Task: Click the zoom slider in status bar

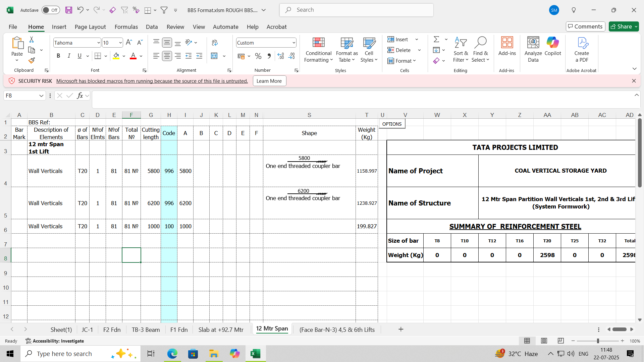Action: 598,341
